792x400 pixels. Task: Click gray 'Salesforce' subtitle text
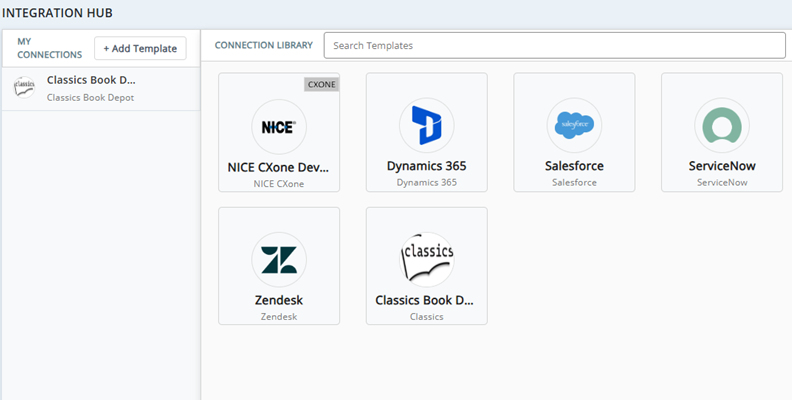pos(574,182)
